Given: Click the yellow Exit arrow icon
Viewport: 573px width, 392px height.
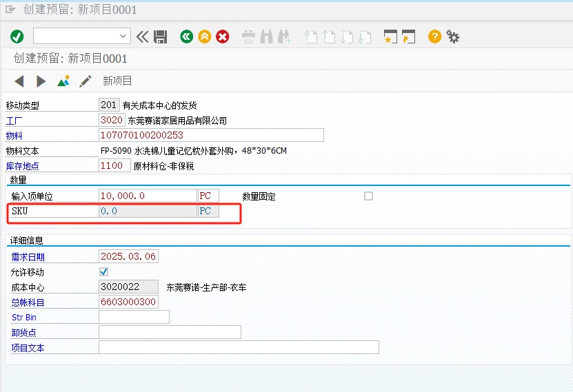Looking at the screenshot, I should point(204,37).
